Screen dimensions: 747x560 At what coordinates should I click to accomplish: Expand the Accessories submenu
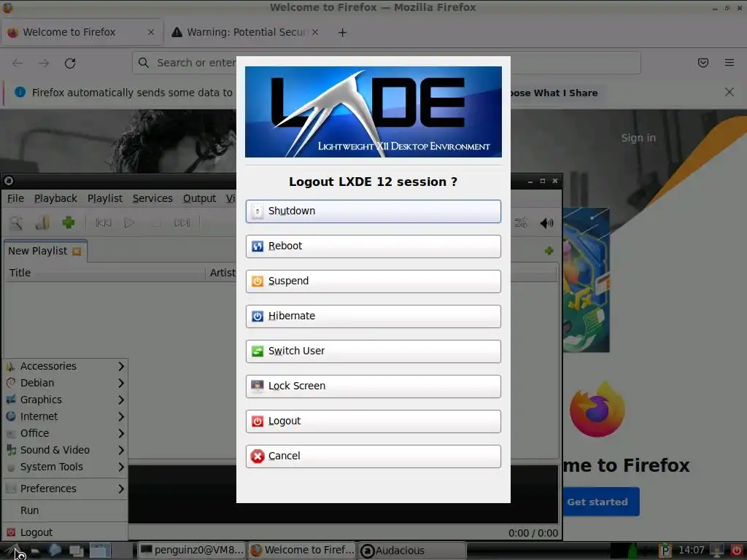65,366
